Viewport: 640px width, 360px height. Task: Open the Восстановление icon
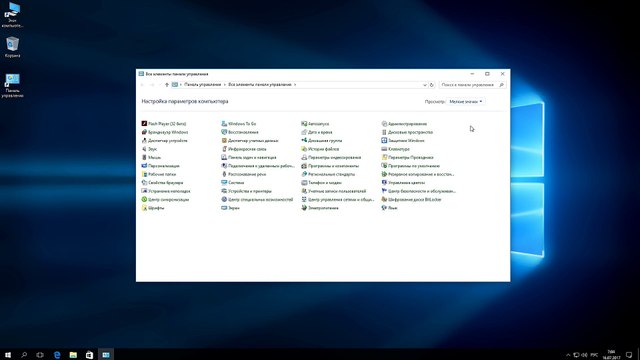(x=224, y=132)
